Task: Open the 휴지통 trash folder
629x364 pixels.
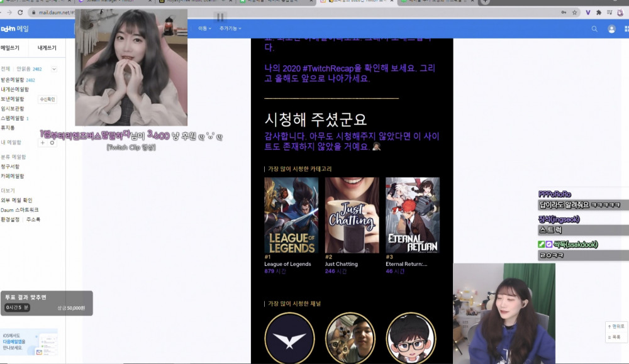Action: [8, 128]
